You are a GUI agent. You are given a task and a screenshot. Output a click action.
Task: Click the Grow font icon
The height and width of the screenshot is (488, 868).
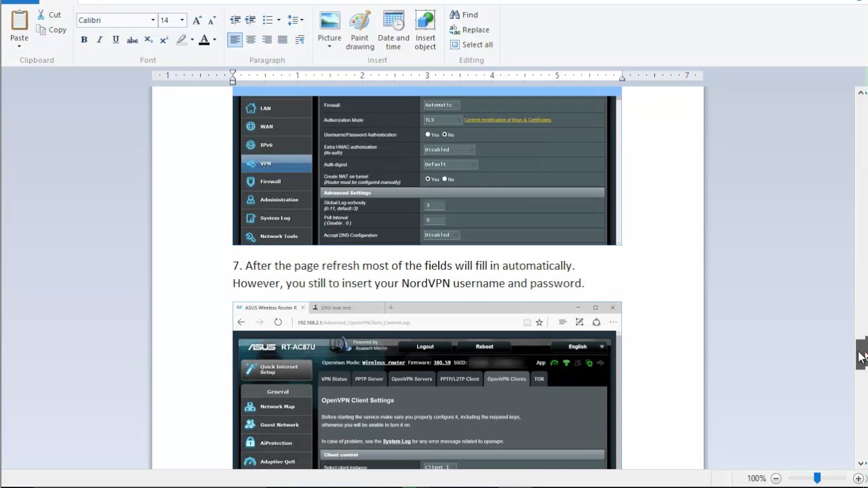point(197,20)
